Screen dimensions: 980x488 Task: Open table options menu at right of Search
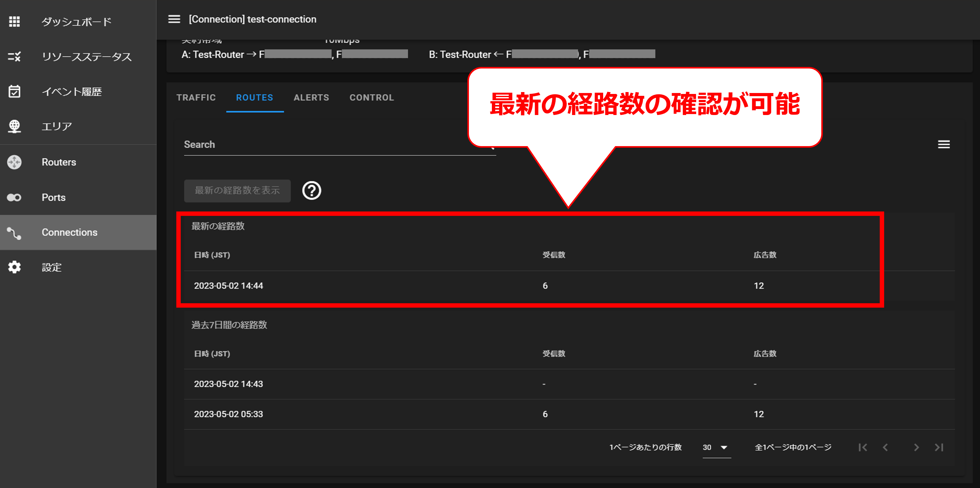point(944,145)
